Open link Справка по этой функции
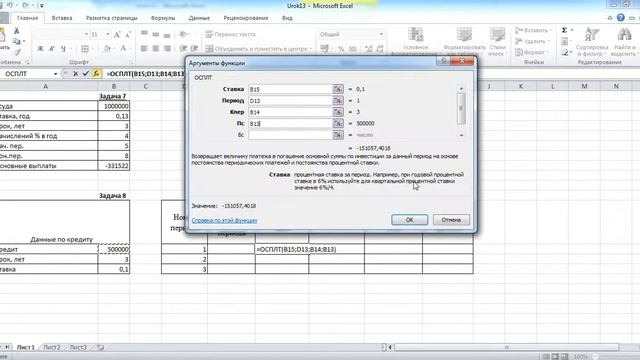The image size is (640, 360). tap(224, 220)
